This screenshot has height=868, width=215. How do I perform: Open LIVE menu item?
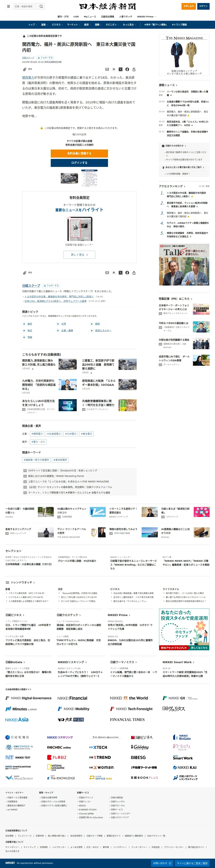point(76,17)
